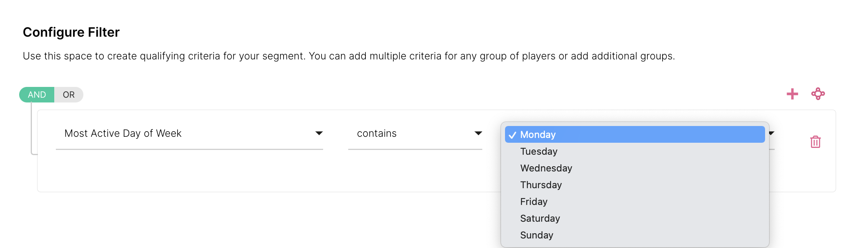
Task: Open the Most Active Day of Week dropdown
Action: [x=189, y=134]
